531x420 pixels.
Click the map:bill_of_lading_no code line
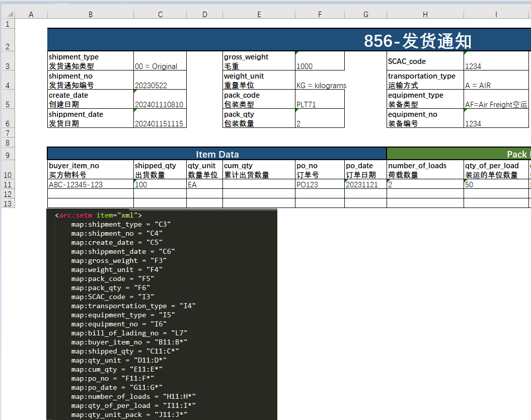(129, 333)
